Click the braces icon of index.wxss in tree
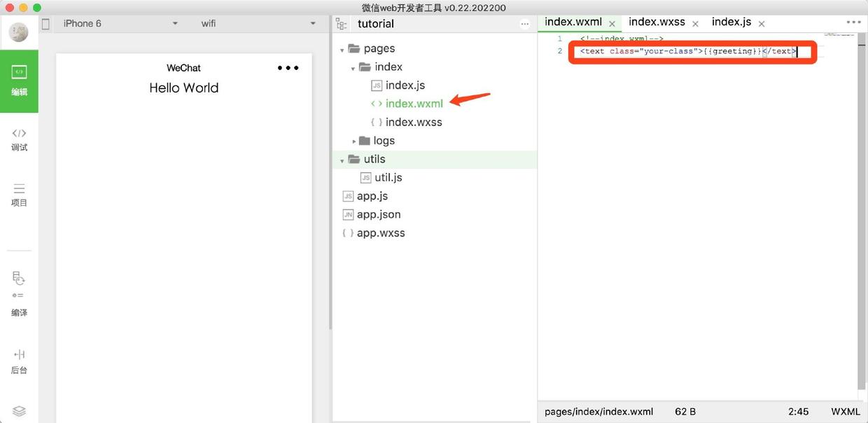Image resolution: width=868 pixels, height=423 pixels. tap(377, 122)
